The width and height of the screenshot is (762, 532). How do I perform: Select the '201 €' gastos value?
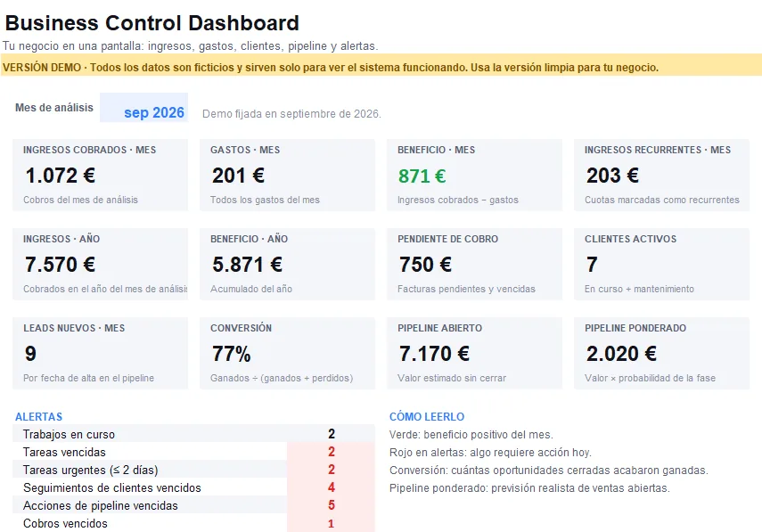[x=238, y=176]
